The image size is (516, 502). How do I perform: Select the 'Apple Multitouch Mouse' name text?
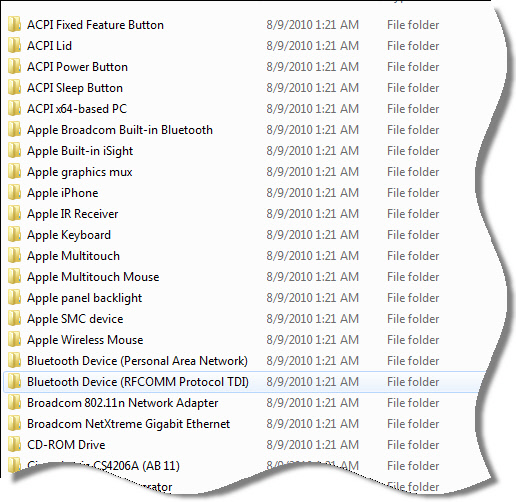pos(93,278)
